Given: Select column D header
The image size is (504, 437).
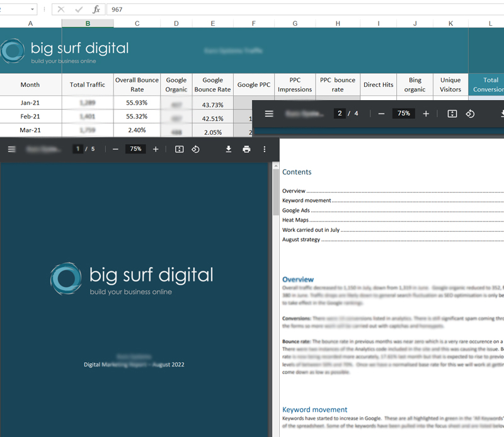Looking at the screenshot, I should [x=176, y=23].
